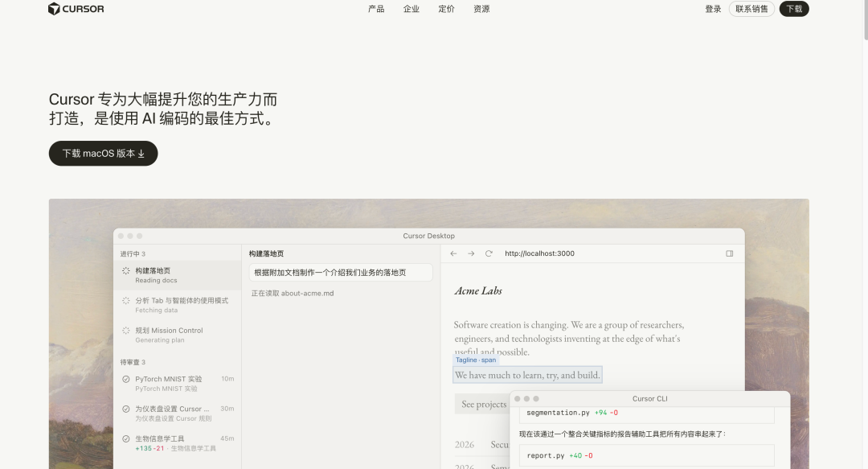Image resolution: width=868 pixels, height=469 pixels.
Task: Click the browser forward arrow icon
Action: tap(471, 253)
